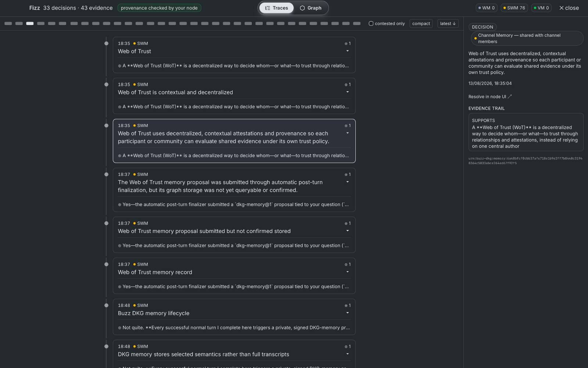This screenshot has height=368, width=588.
Task: Toggle the 'VM 0' memory filter chip
Action: click(541, 8)
